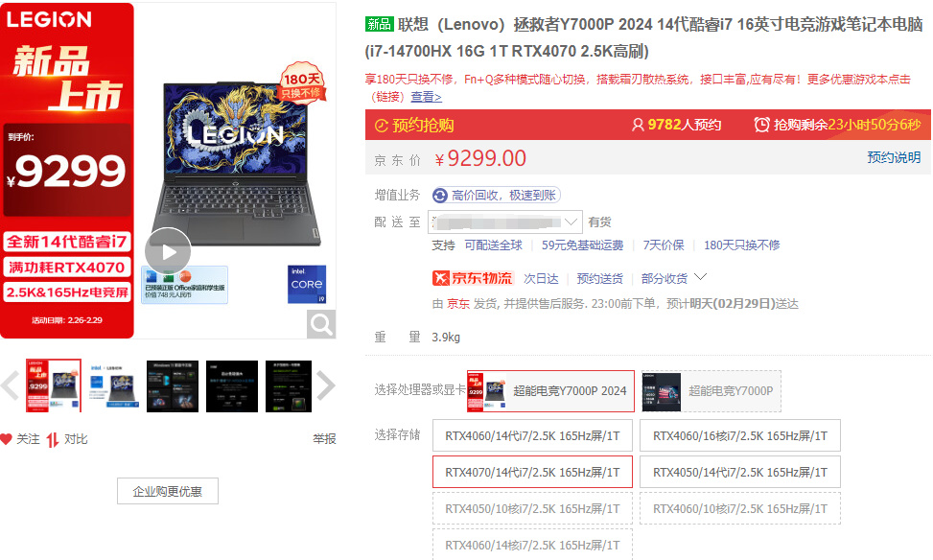Choose 超能电竞Y7000P older model option
Screen dimensions: 933x560
[x=711, y=391]
